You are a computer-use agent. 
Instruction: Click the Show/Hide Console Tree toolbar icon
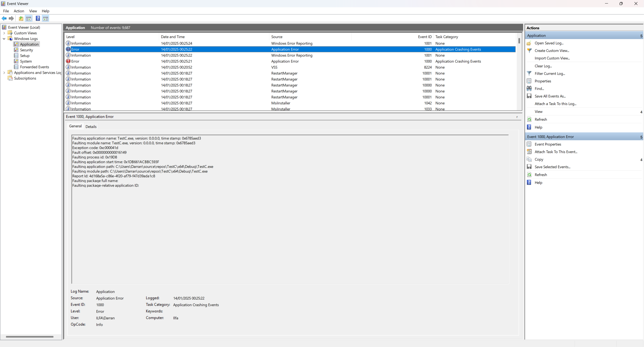(29, 18)
